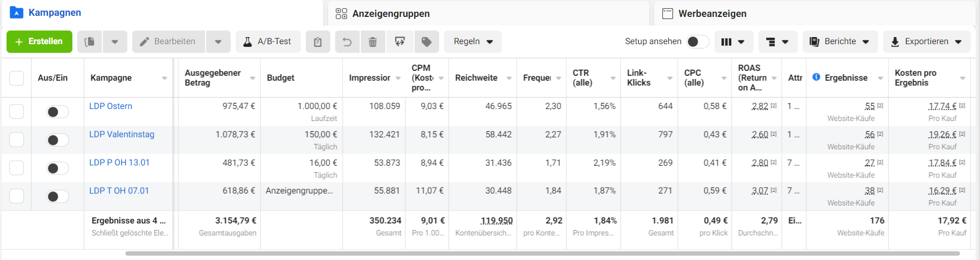Click the tag label icon
Screen dimensions: 980x260
click(x=427, y=41)
